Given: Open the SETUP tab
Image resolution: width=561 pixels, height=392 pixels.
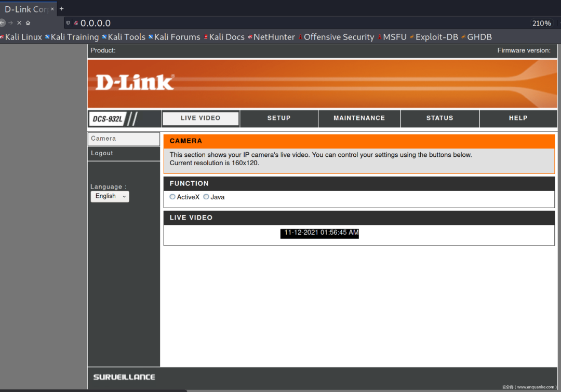Looking at the screenshot, I should click(x=279, y=118).
